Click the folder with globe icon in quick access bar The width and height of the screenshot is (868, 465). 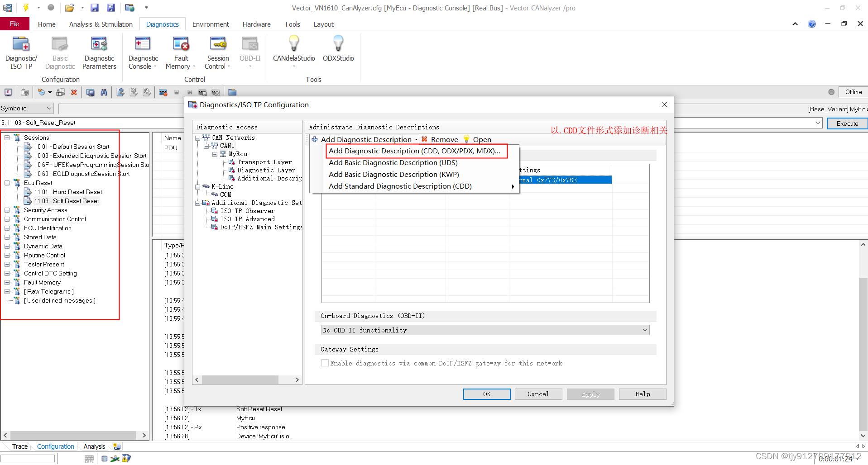(x=130, y=8)
